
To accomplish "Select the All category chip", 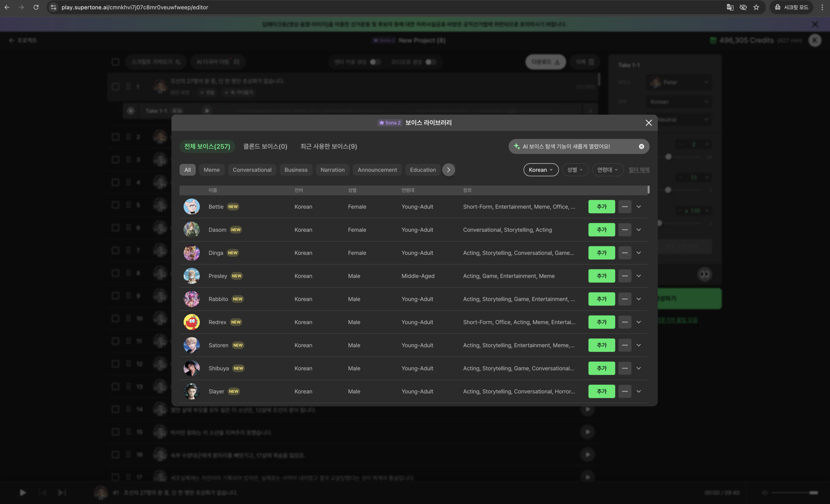I will click(187, 170).
